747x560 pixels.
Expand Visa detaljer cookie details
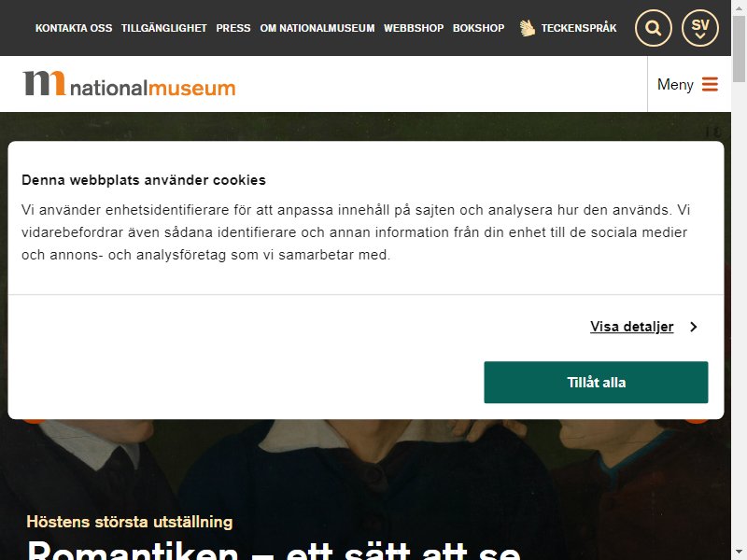632,327
